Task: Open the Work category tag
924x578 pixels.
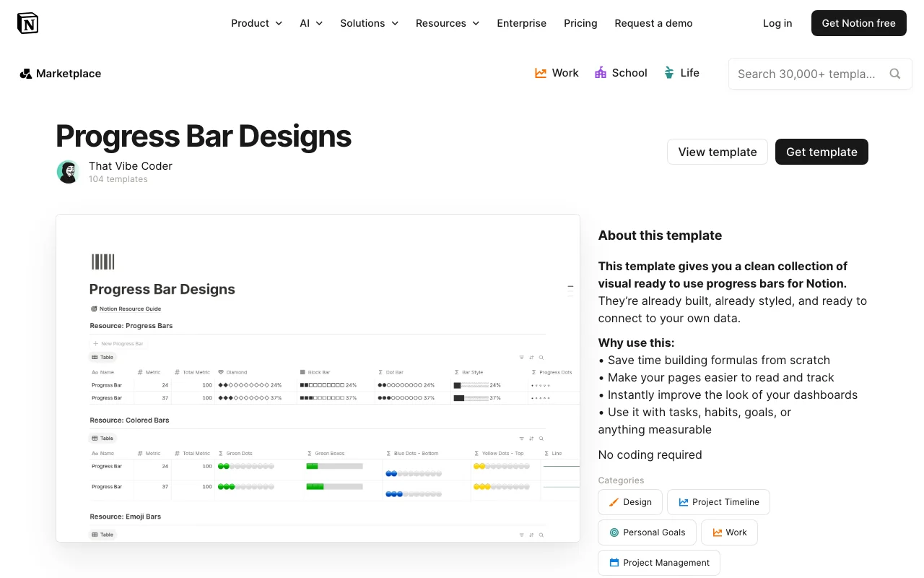Action: pyautogui.click(x=729, y=532)
